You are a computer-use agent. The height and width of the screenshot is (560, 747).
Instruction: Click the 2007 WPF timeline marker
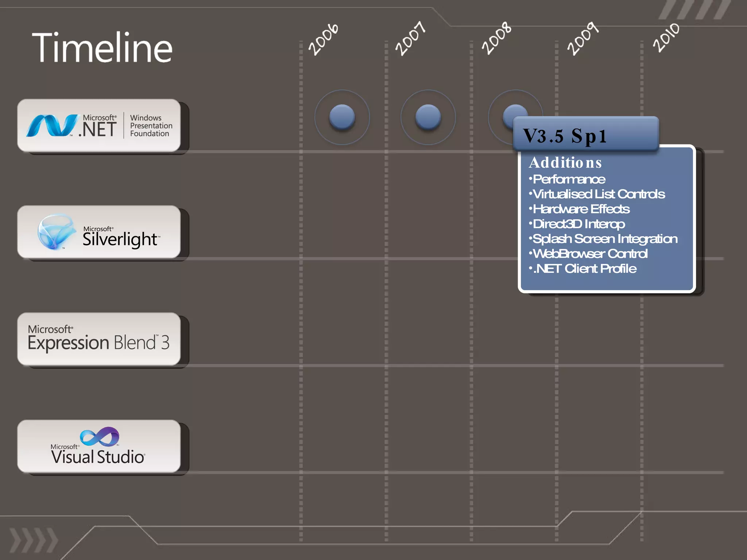pyautogui.click(x=428, y=117)
